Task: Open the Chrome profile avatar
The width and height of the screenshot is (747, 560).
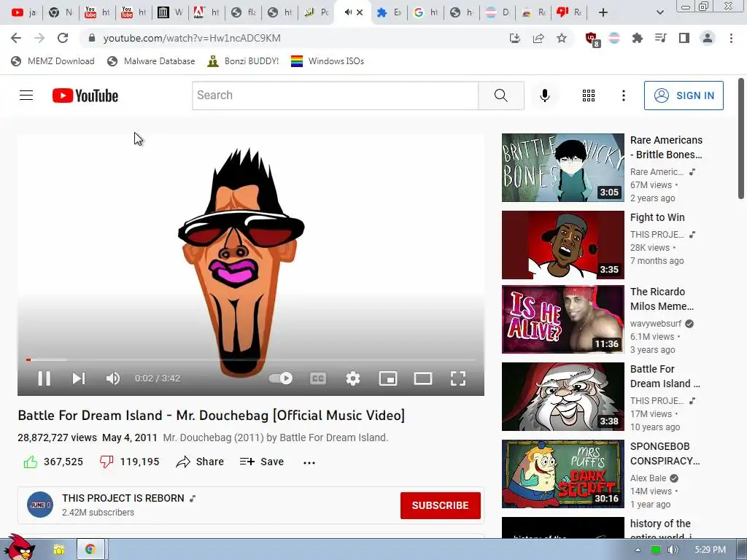Action: coord(708,38)
